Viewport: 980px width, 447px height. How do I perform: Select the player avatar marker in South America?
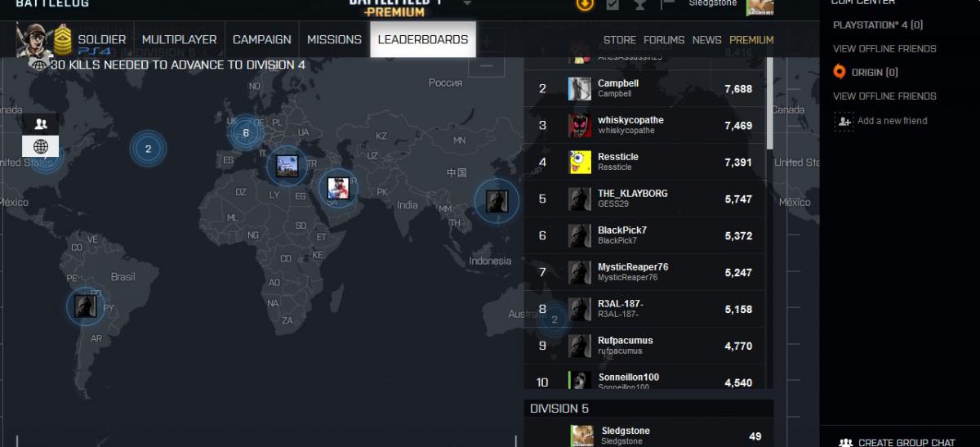[x=86, y=306]
